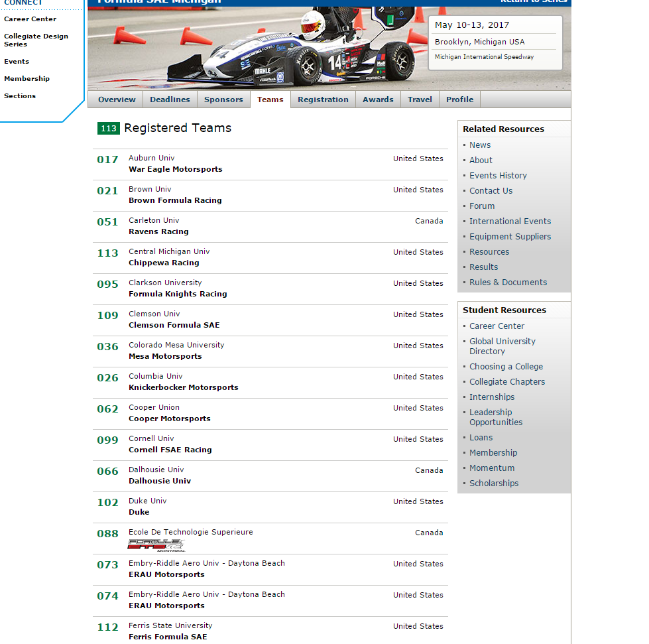649x644 pixels.
Task: Open Career Center under Student Resources
Action: [497, 326]
